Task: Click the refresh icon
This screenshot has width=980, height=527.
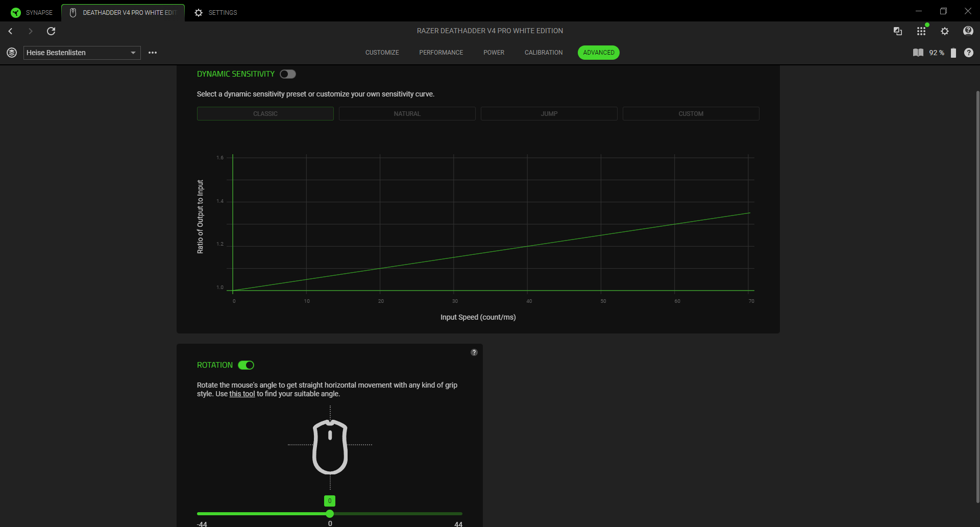Action: [51, 31]
